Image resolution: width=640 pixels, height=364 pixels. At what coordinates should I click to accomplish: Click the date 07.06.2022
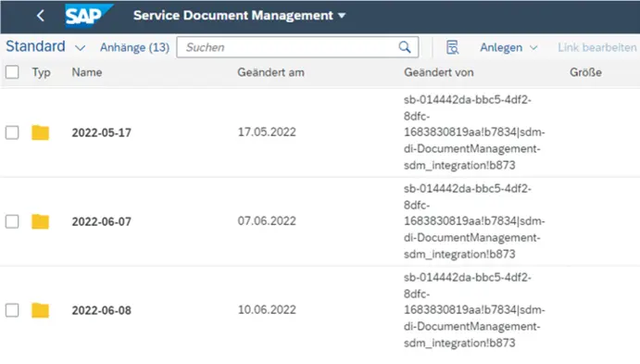pos(267,221)
